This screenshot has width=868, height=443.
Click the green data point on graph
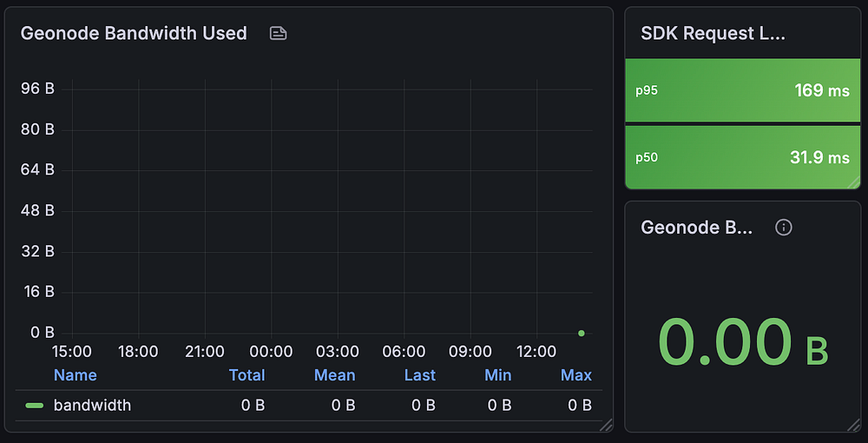click(x=582, y=333)
